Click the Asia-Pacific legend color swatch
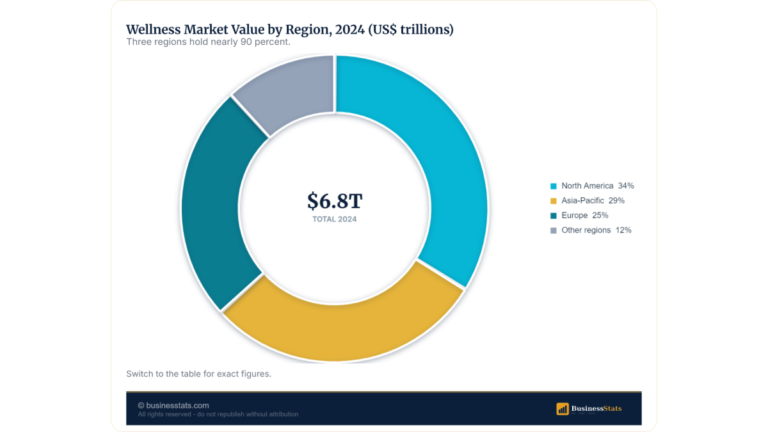 [x=553, y=201]
